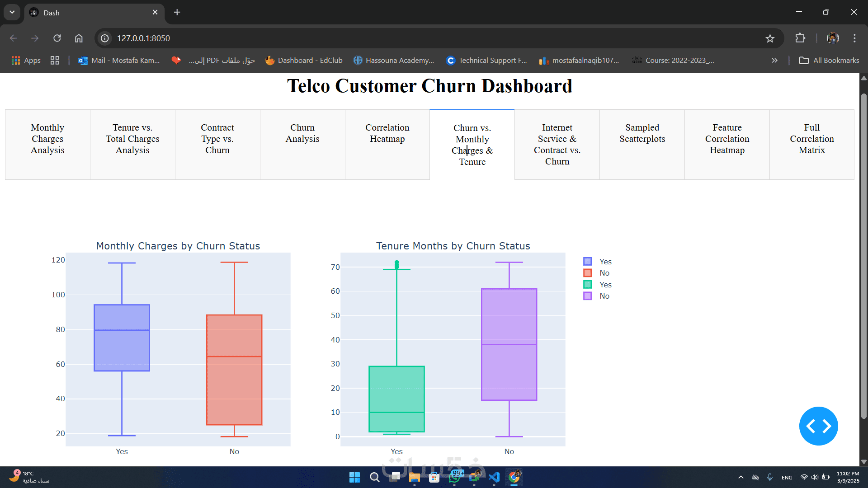This screenshot has height=488, width=868.
Task: Open All Bookmarks folder
Action: (x=829, y=61)
